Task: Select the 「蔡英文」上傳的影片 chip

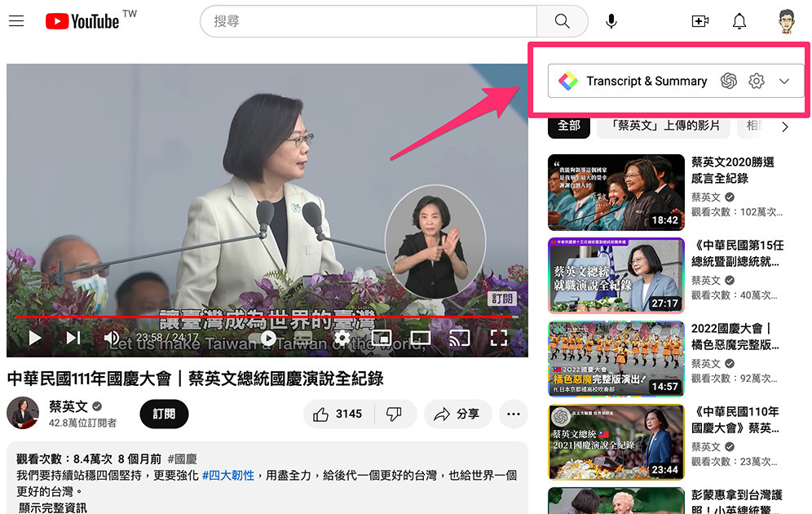Action: click(x=664, y=126)
